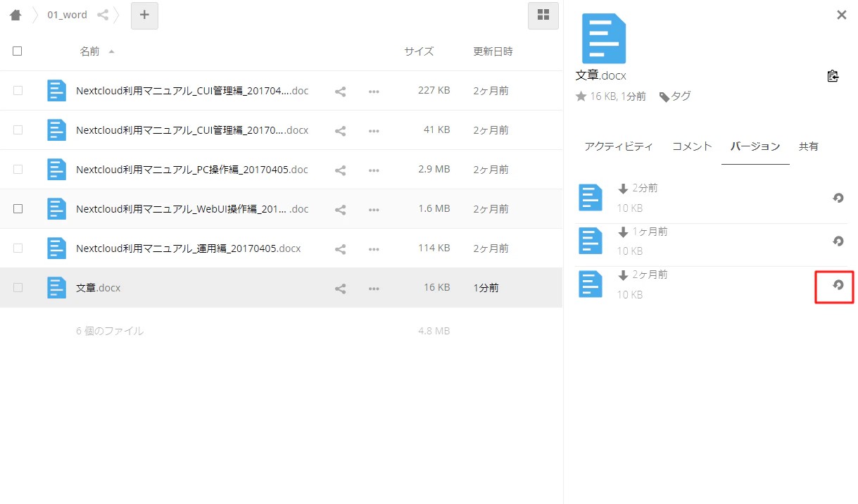858x504 pixels.
Task: Download the 2ヶ月前 version
Action: [x=623, y=275]
